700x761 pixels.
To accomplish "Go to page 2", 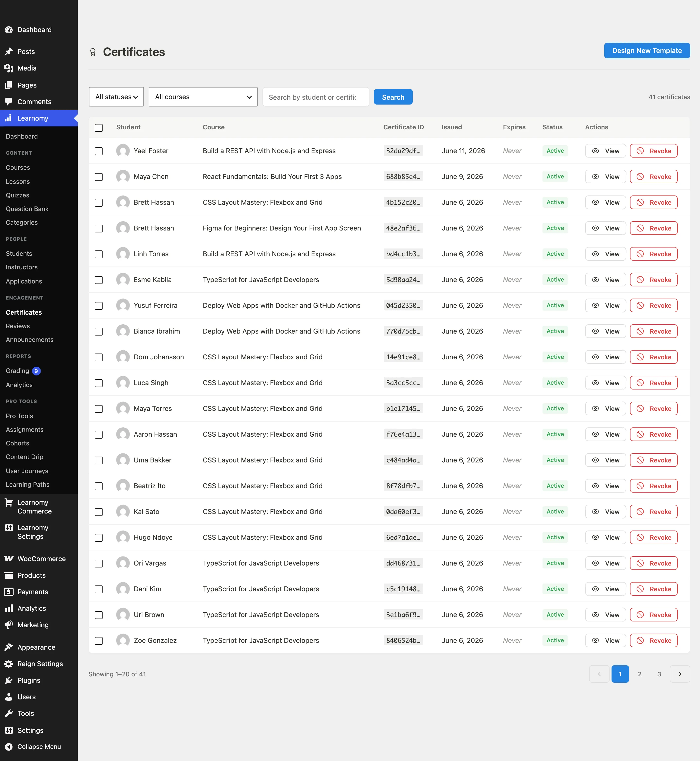I will 640,674.
